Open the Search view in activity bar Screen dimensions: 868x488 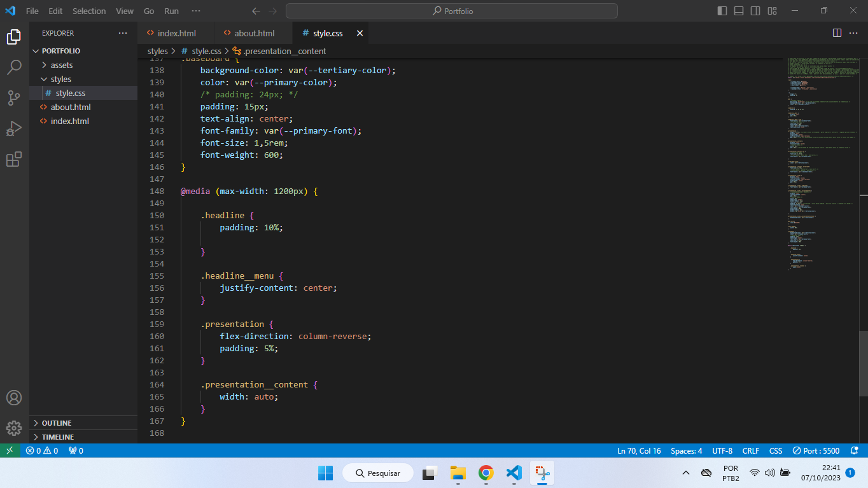[x=14, y=67]
